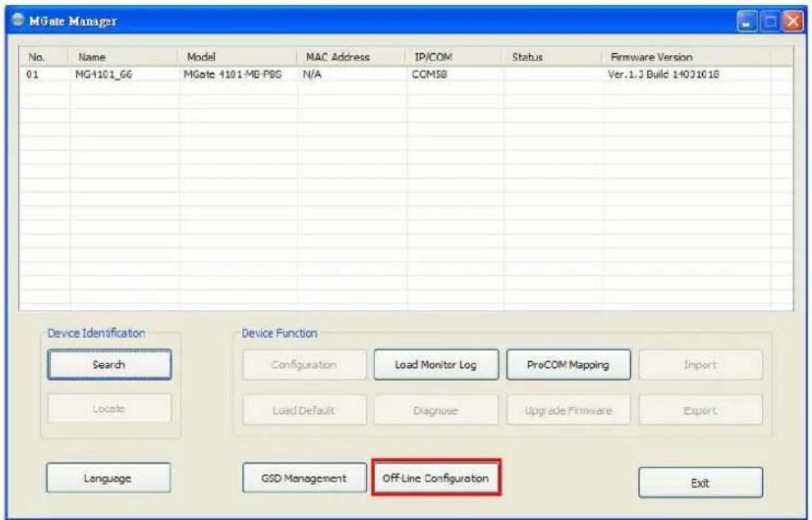Image resolution: width=812 pixels, height=520 pixels.
Task: Click the Export button
Action: tap(700, 410)
